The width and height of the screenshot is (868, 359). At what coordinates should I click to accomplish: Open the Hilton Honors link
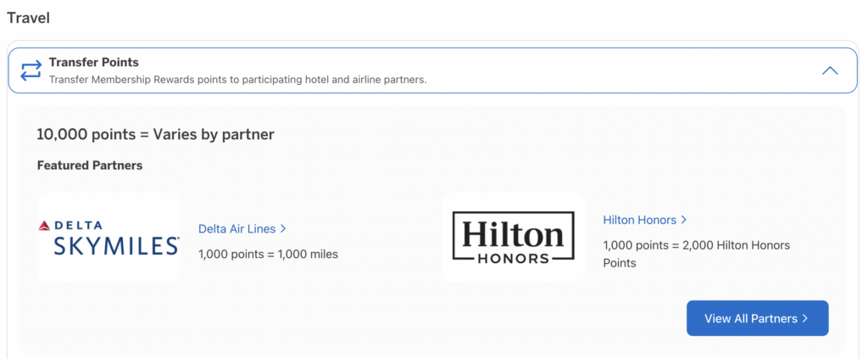[639, 220]
